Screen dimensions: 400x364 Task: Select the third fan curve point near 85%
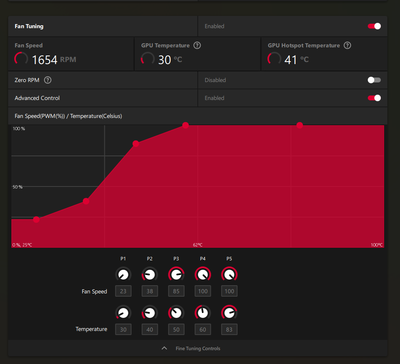click(136, 144)
